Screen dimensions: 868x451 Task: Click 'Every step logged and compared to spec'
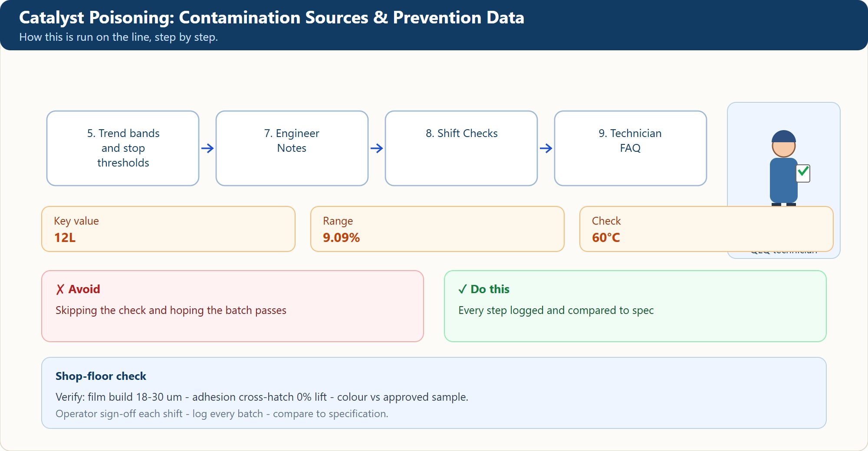coord(556,310)
